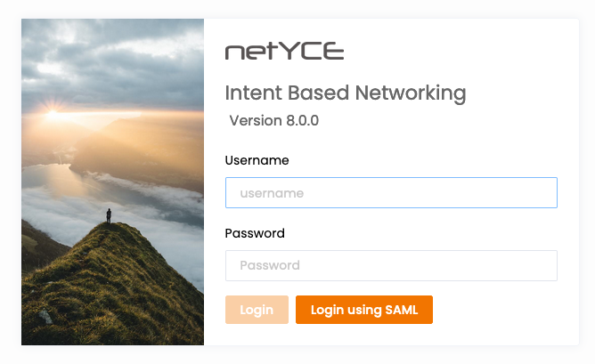Click the empty white area below the buttons
The image size is (595, 364).
(x=392, y=335)
